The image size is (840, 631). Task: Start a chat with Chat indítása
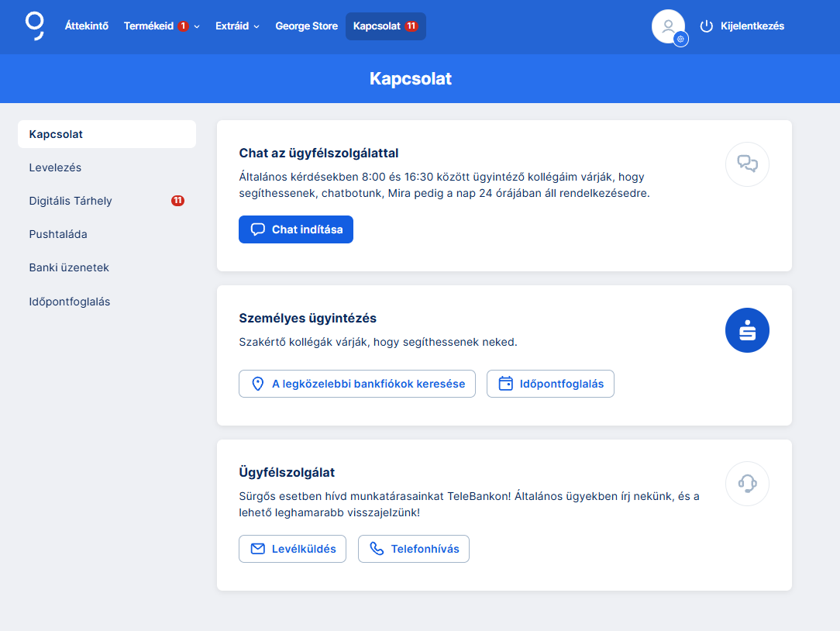click(x=296, y=229)
